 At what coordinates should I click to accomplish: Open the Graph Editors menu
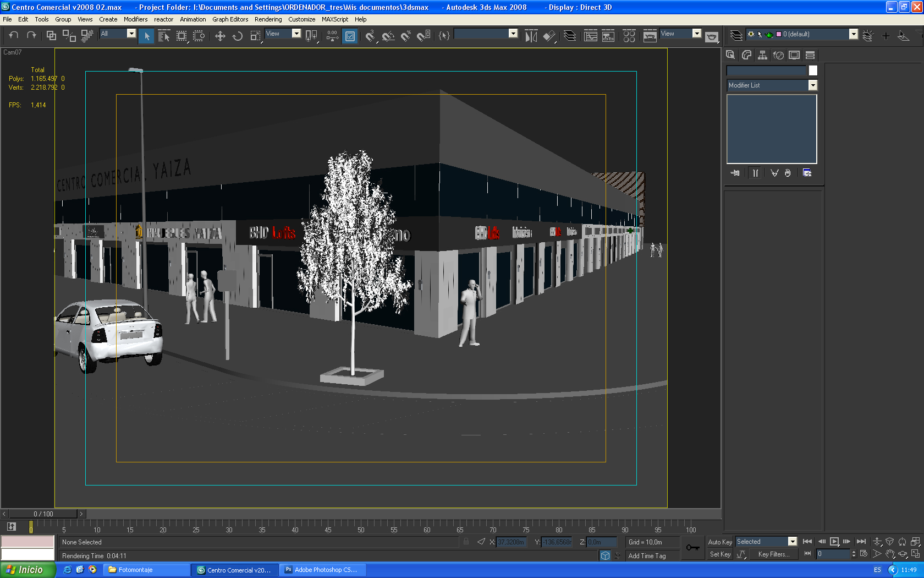[x=230, y=19]
